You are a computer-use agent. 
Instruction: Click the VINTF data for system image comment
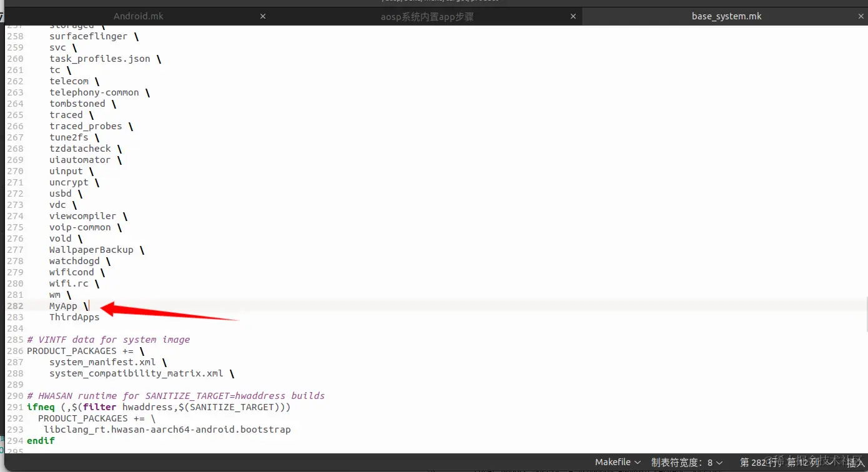tap(108, 340)
